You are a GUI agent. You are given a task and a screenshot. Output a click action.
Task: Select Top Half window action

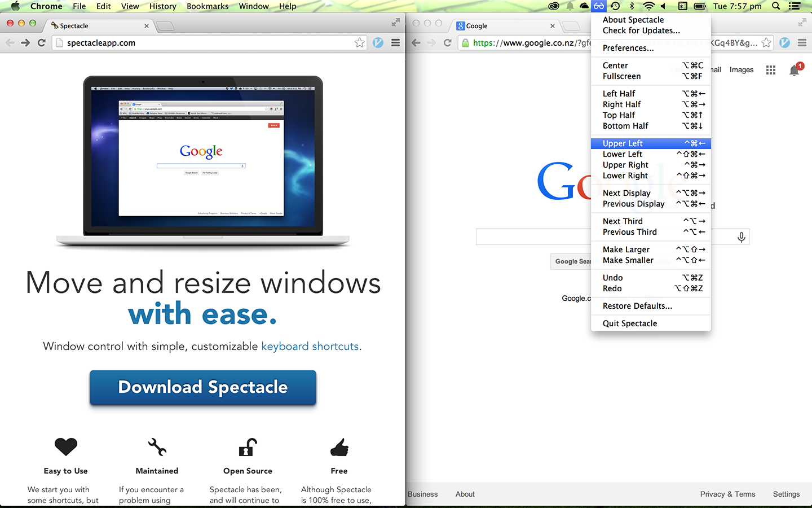651,115
